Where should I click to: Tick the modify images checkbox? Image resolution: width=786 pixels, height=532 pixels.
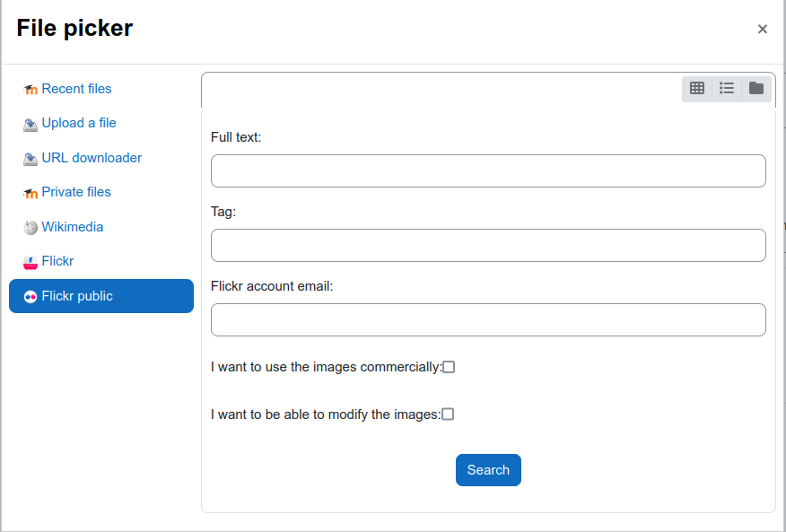(x=448, y=414)
